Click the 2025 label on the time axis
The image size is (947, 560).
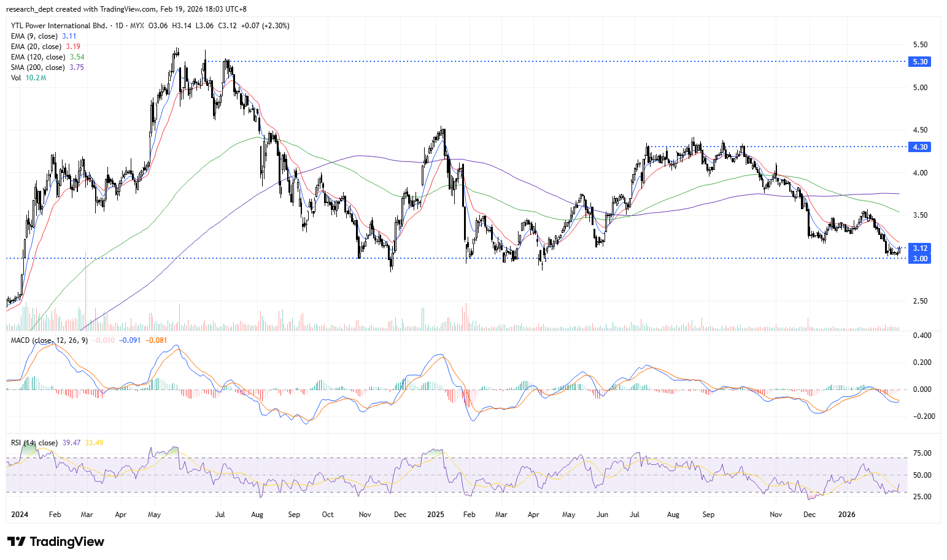436,515
